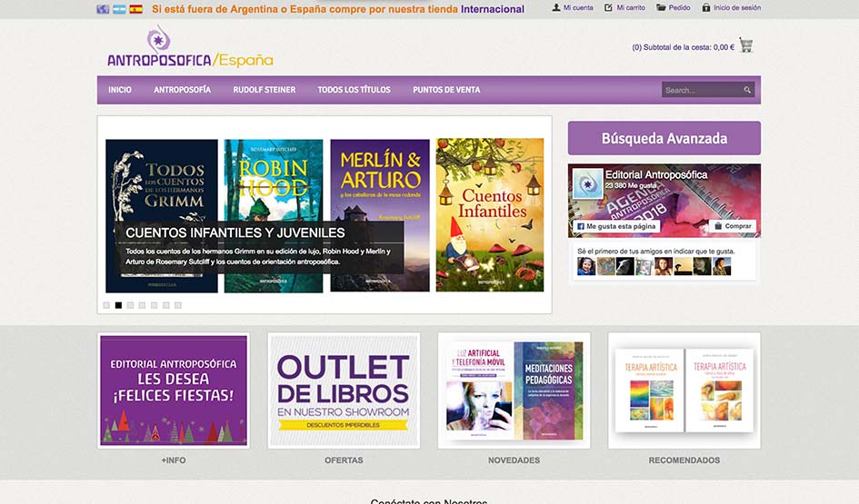The width and height of the screenshot is (859, 504).
Task: Click the search magnifier icon
Action: [747, 90]
